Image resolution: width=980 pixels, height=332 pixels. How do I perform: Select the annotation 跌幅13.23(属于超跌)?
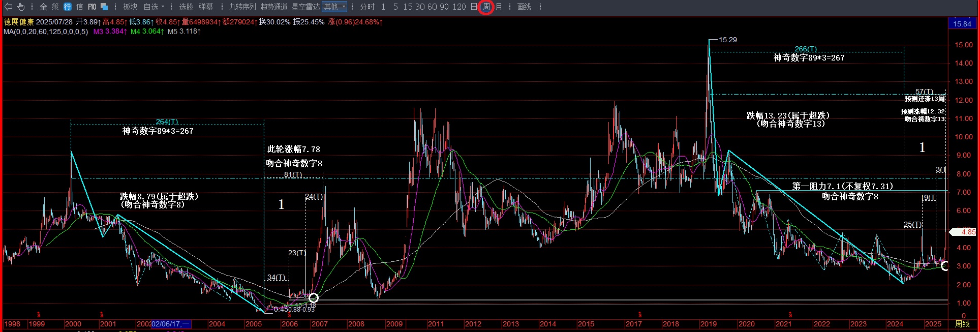(788, 115)
